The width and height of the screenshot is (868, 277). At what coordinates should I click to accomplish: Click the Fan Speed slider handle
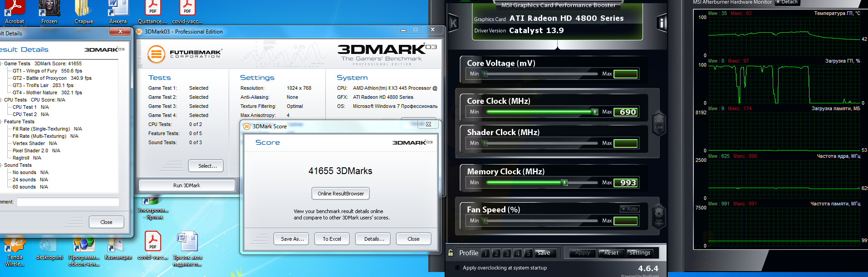coord(485,221)
